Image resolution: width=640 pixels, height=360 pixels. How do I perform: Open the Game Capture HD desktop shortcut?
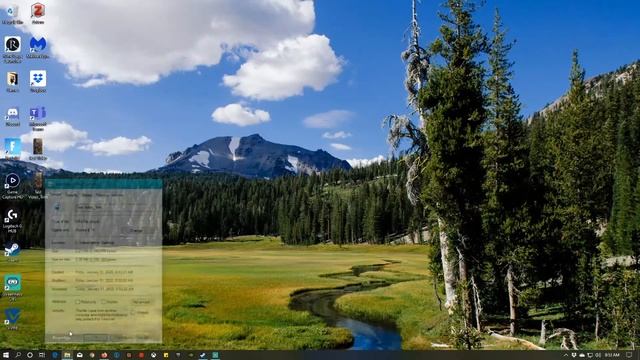[x=12, y=186]
